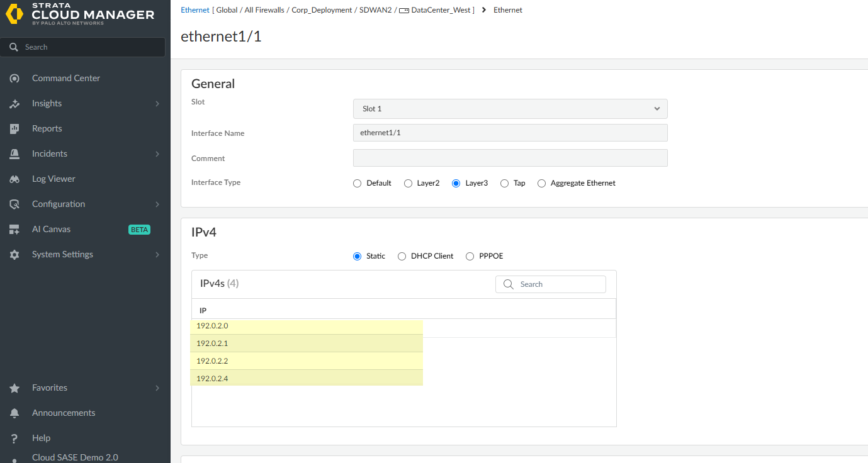Open Cloud SASE Demo 2.0 tenant menu

coord(75,457)
